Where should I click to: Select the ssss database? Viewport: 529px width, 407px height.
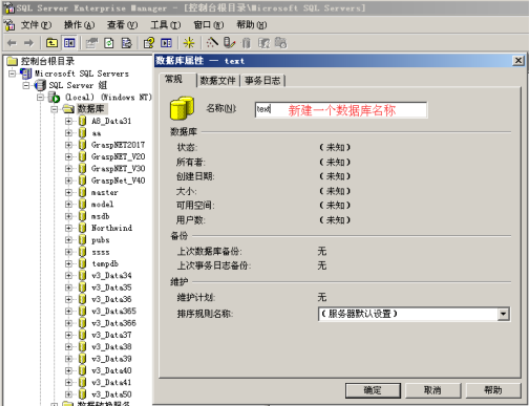[x=101, y=252]
